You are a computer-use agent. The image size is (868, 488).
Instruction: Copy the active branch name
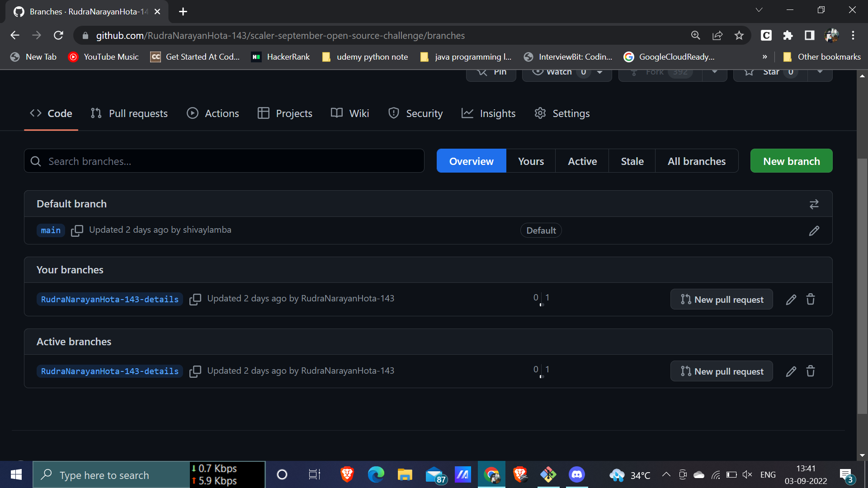point(196,371)
